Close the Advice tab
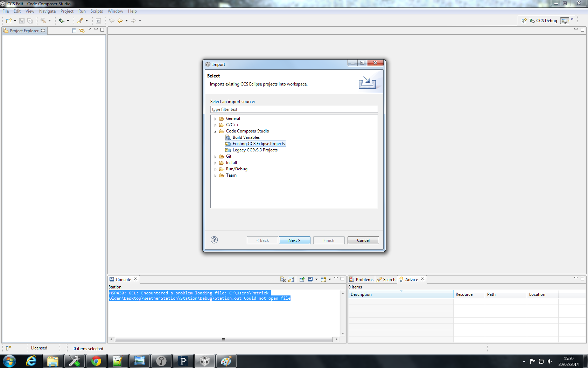Screen dimensions: 588x368 (422, 279)
